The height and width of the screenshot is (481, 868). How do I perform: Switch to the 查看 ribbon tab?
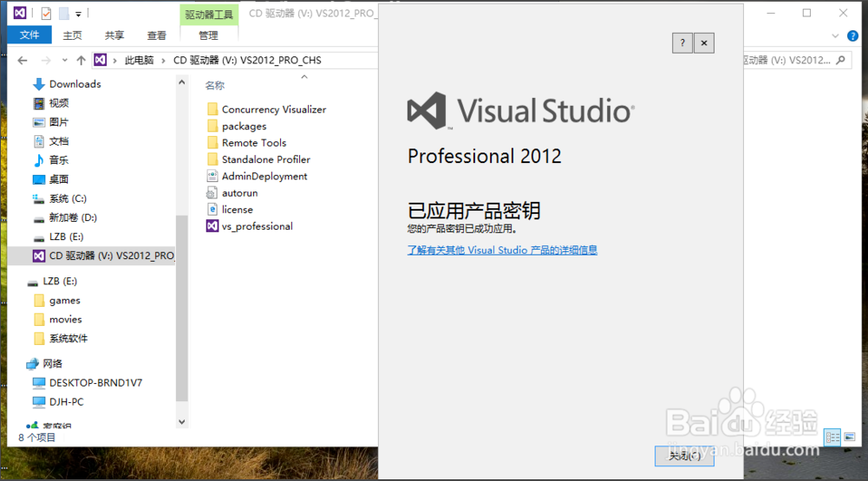pos(156,36)
